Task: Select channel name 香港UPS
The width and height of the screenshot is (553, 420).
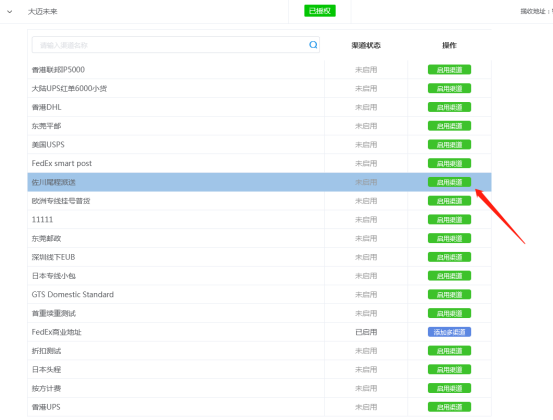Action: [46, 407]
